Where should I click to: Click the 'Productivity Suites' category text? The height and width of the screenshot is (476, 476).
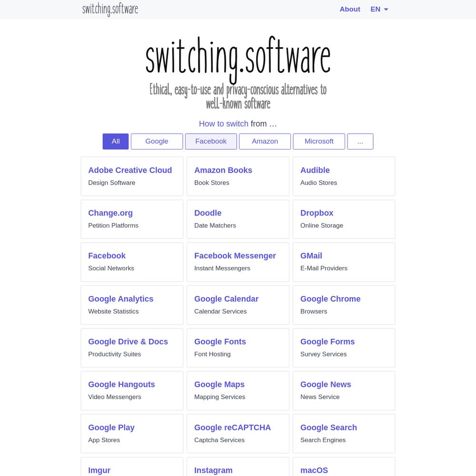[114, 354]
